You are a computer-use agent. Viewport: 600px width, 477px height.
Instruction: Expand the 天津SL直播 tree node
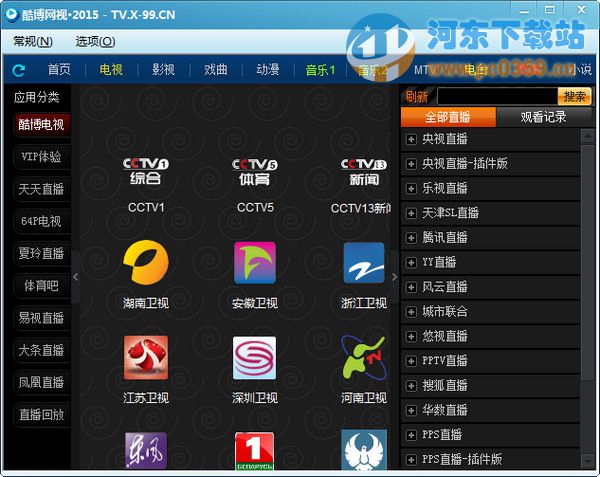[411, 213]
